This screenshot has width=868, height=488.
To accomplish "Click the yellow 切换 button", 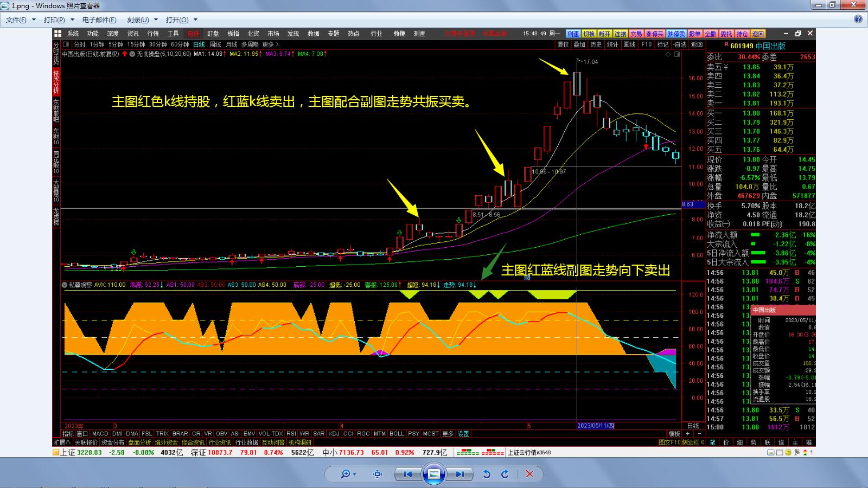I will pos(589,34).
